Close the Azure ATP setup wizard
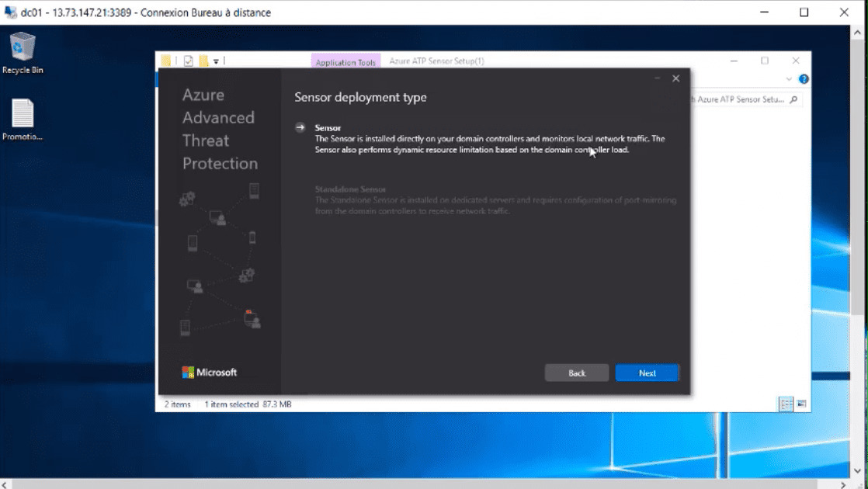 [676, 78]
